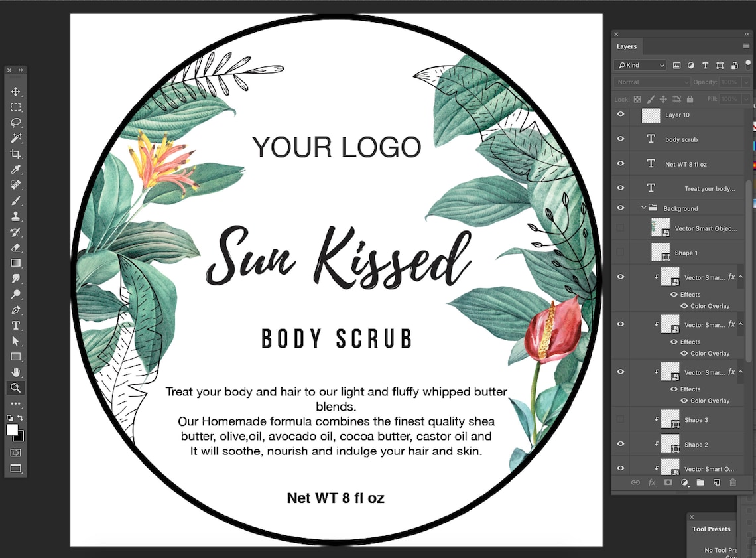
Task: Select the Crop tool
Action: [15, 153]
